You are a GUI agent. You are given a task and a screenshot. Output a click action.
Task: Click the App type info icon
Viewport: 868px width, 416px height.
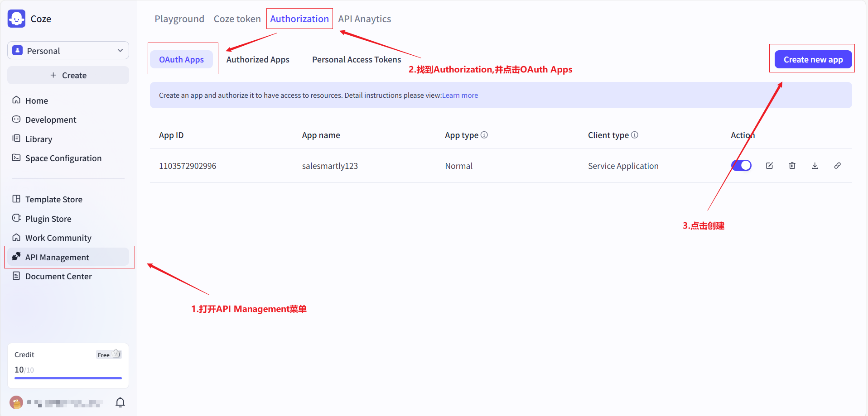[484, 135]
